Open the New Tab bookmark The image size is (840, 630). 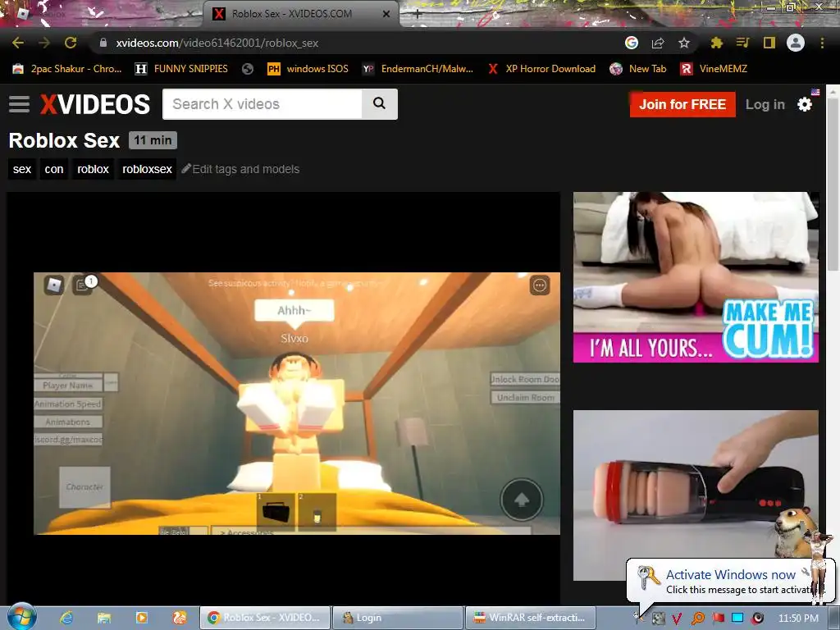point(638,69)
